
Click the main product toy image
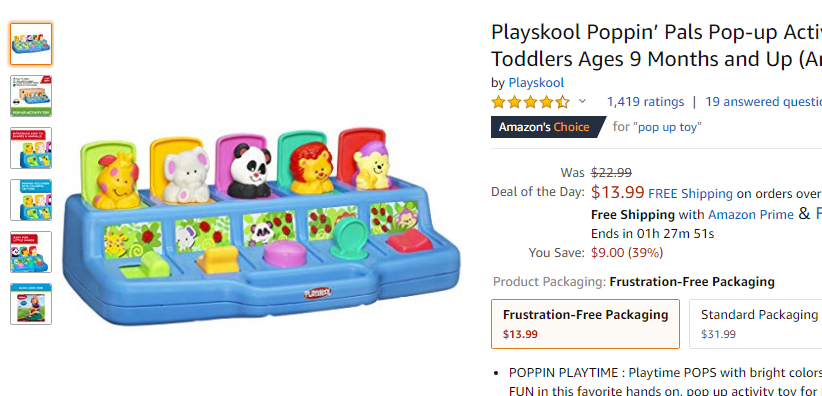[261, 226]
